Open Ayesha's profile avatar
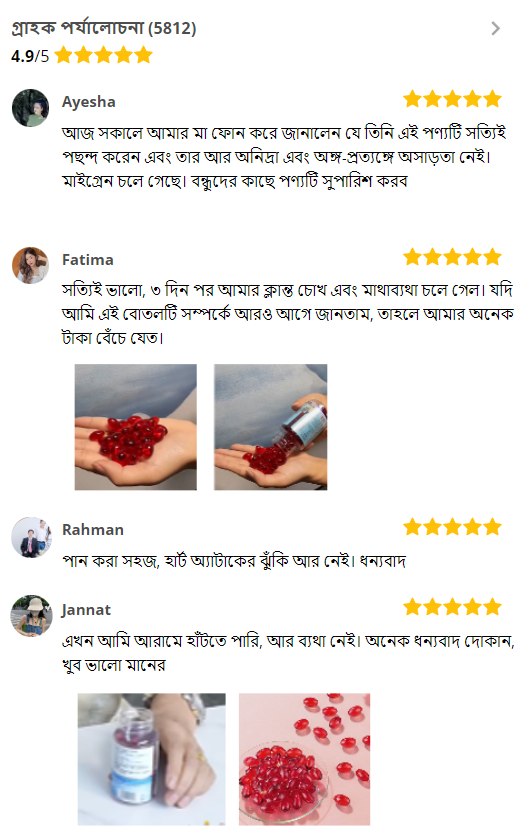 [x=30, y=108]
